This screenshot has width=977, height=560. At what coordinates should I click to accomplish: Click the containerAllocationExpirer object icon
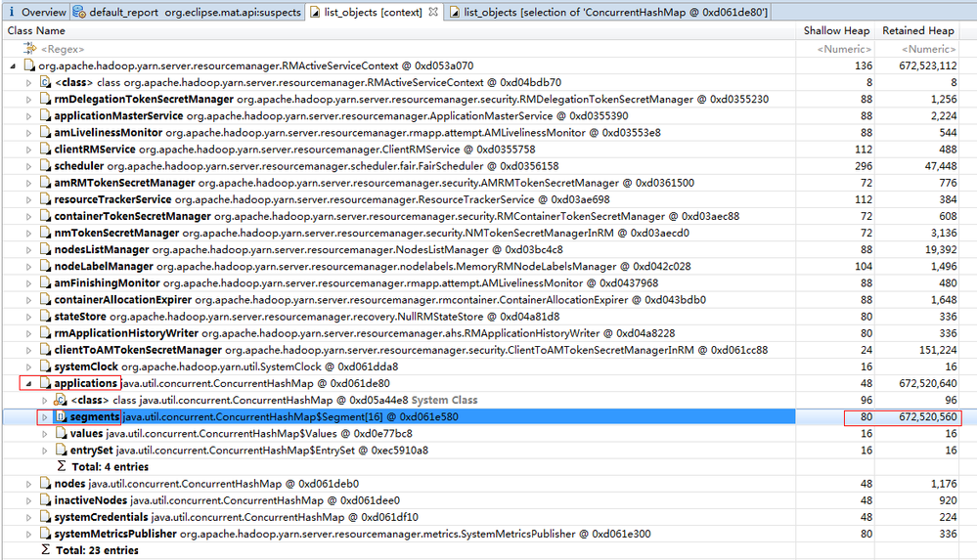46,300
